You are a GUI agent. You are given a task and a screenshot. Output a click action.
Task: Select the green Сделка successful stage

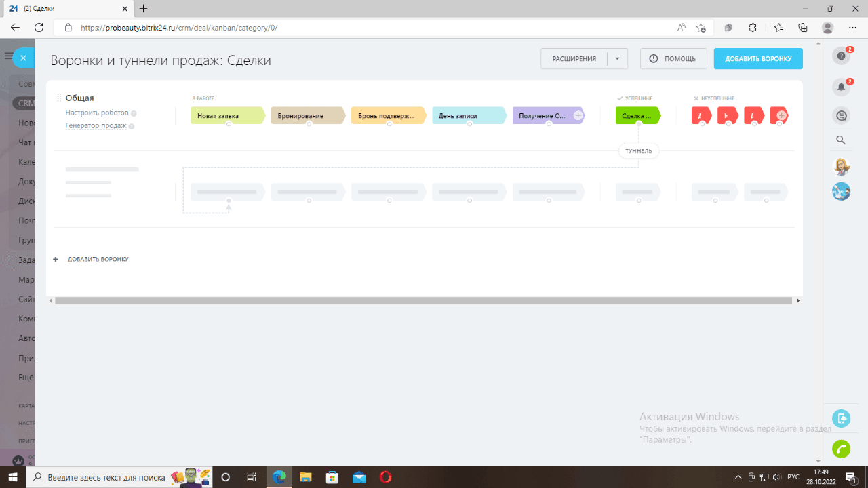click(x=637, y=116)
